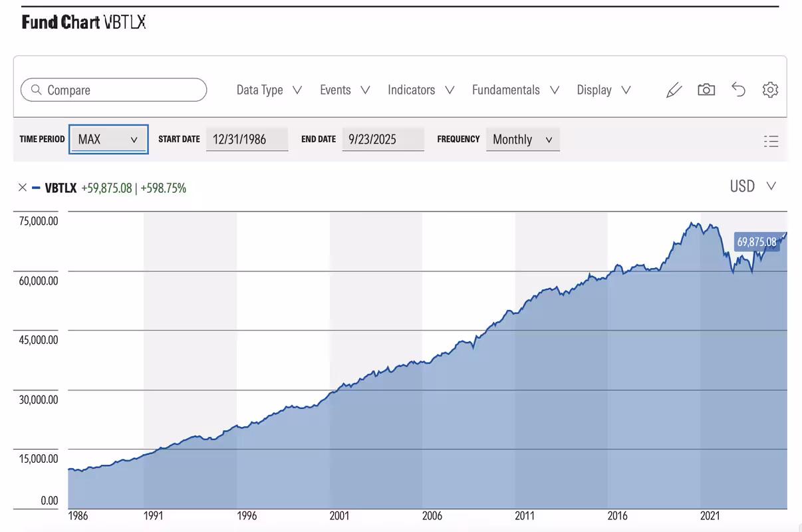Open the USD currency dropdown
This screenshot has height=532, width=802.
pyautogui.click(x=753, y=186)
